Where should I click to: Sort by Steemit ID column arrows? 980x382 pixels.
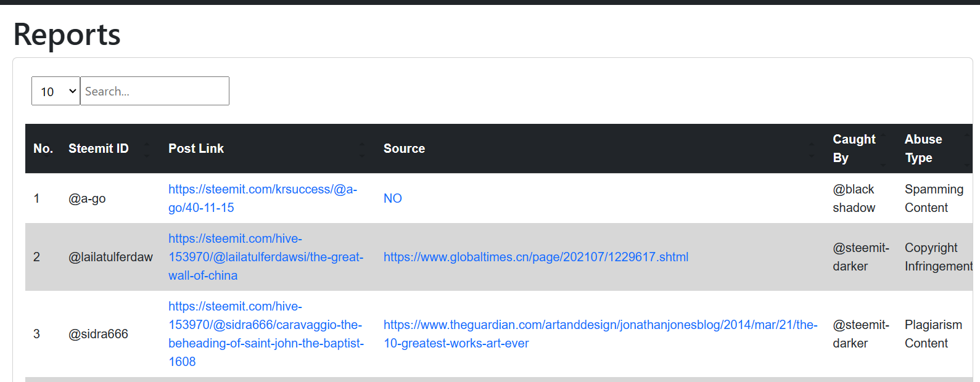click(x=147, y=148)
